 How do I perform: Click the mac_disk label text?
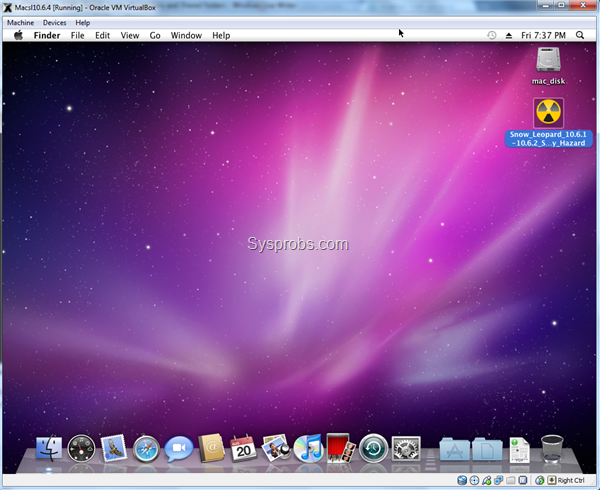point(548,81)
